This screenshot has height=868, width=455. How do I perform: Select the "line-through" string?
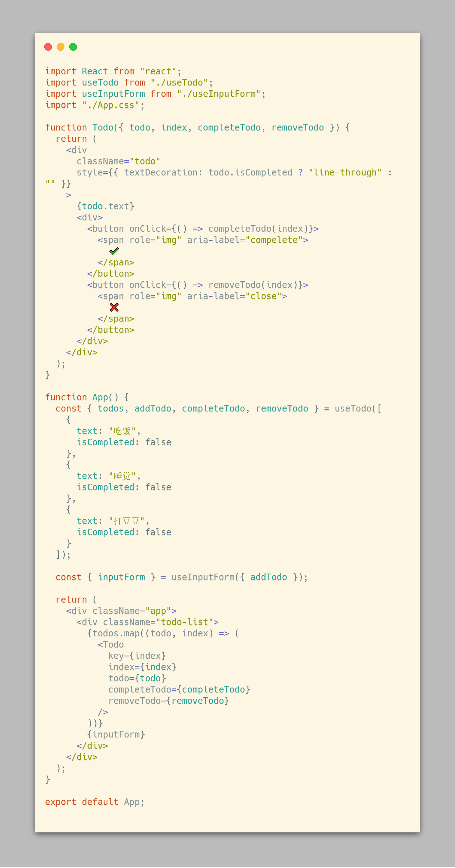click(345, 173)
